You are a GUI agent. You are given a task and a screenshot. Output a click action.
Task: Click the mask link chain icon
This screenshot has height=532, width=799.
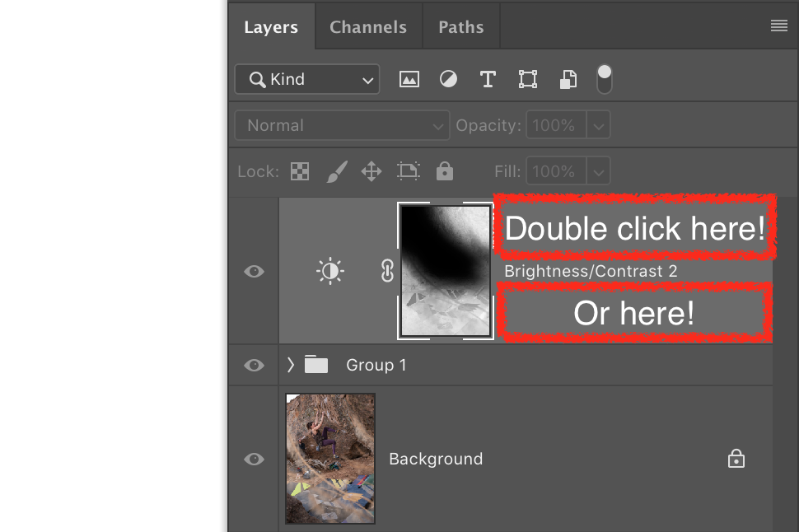[x=387, y=271]
